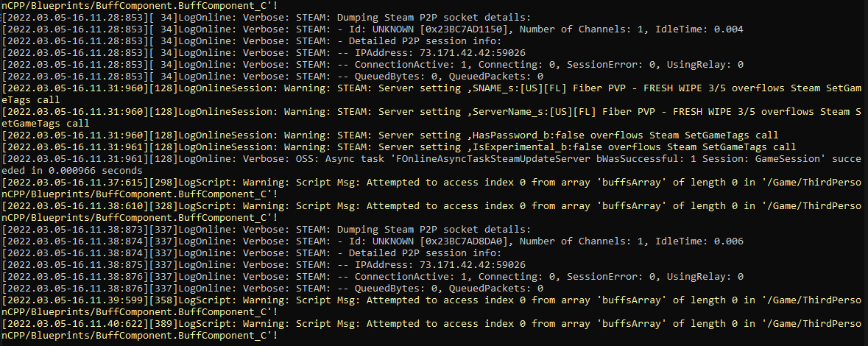The height and width of the screenshot is (346, 868).
Task: Click the timestamp 2022.03.05-16.11.39:599
Action: (x=75, y=300)
